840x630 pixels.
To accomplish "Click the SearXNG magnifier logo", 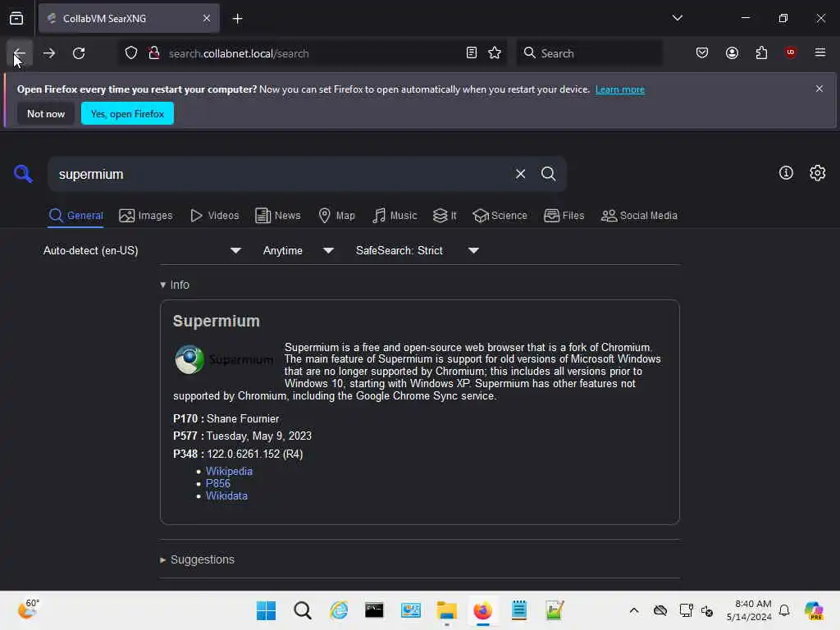I will pos(23,174).
